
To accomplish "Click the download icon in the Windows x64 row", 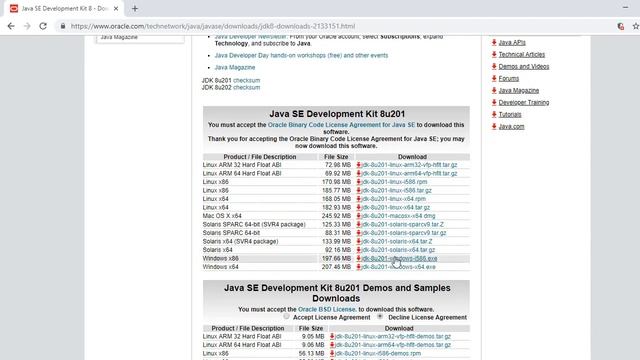I will [x=358, y=267].
